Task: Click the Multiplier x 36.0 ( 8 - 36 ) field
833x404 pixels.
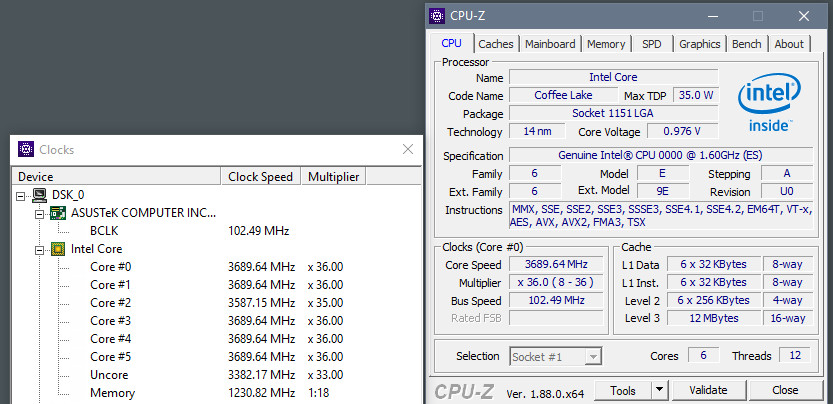Action: tap(556, 282)
